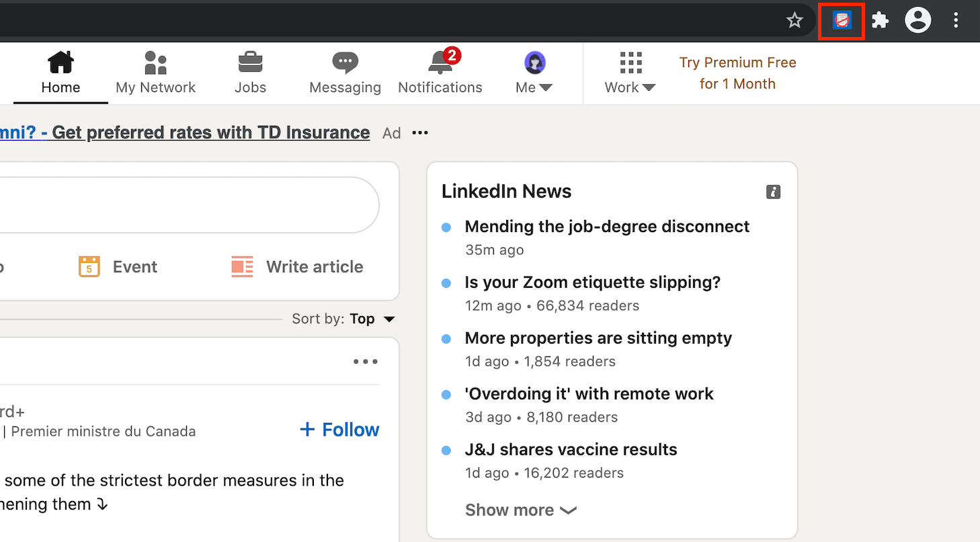Click '3d ago • 8,180 readers' text

pyautogui.click(x=541, y=418)
